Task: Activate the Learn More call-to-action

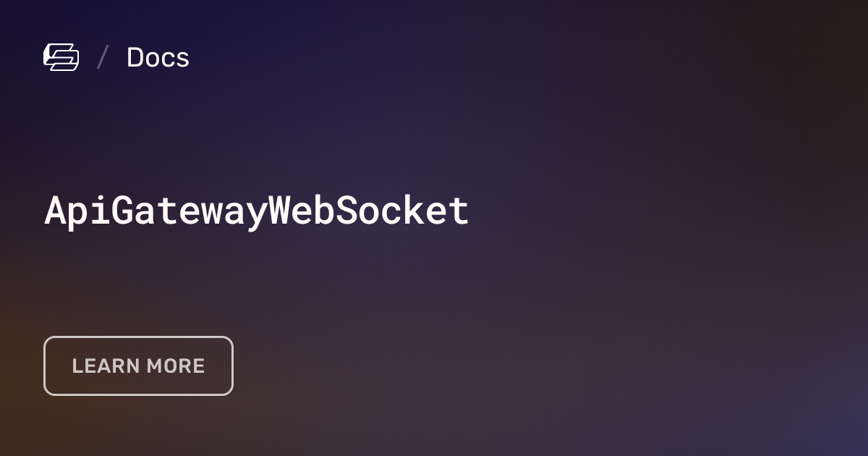Action: pyautogui.click(x=138, y=366)
